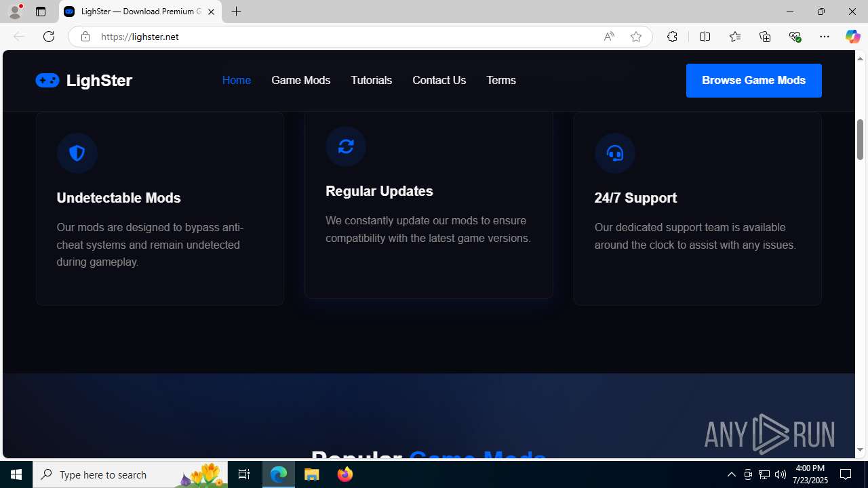Viewport: 868px width, 488px height.
Task: Open a new tab with plus icon
Action: click(236, 12)
